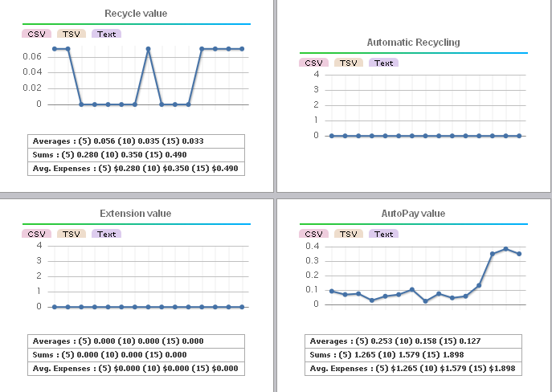This screenshot has height=392, width=552.
Task: Click Text button under Automatic Recycling
Action: 383,63
